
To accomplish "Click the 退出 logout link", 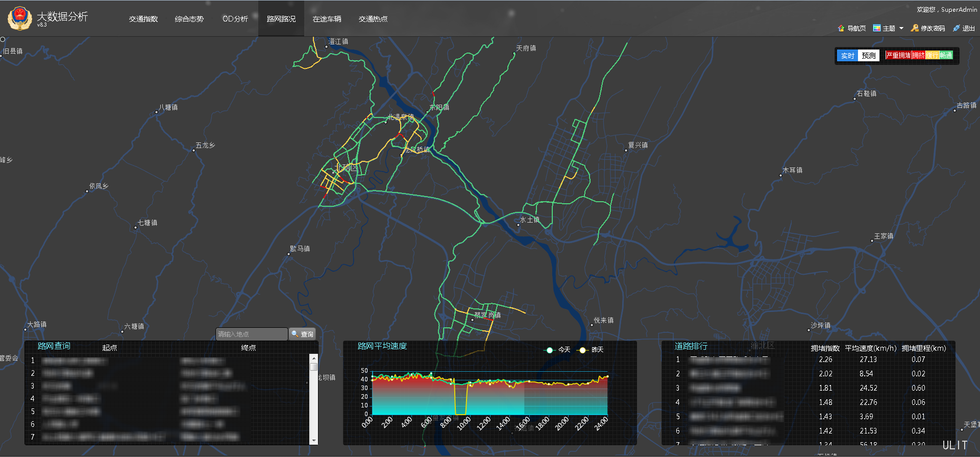I will (x=968, y=29).
